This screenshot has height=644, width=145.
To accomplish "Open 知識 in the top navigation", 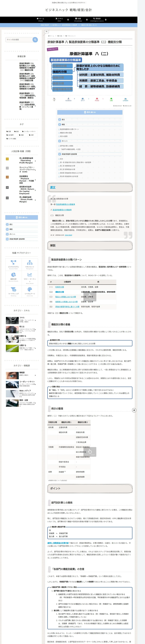I will click(78, 20).
